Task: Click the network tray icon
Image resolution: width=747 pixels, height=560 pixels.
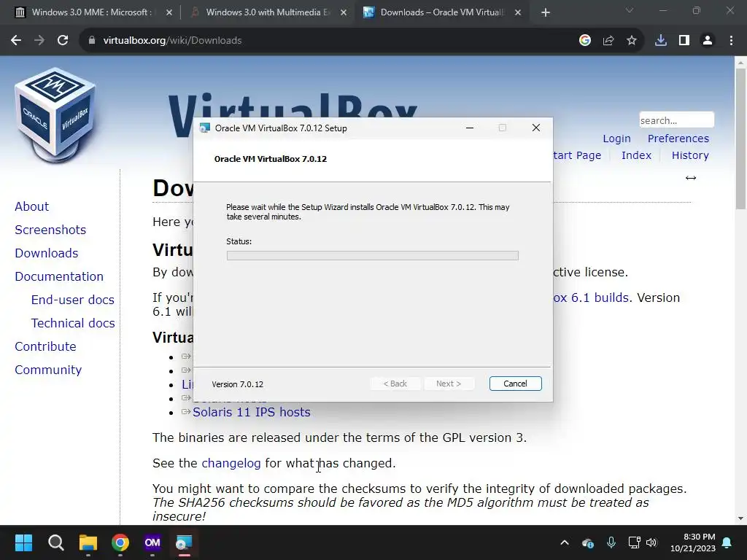Action: [634, 542]
